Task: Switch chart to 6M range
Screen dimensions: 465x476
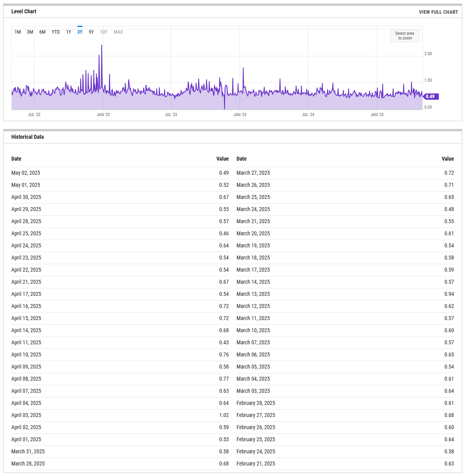Action: (42, 32)
